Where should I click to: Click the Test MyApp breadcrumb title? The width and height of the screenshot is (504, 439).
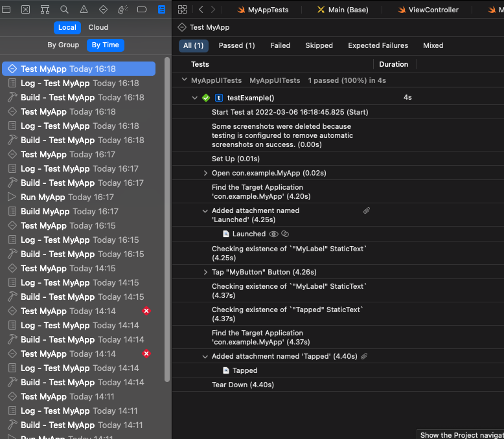[x=210, y=27]
